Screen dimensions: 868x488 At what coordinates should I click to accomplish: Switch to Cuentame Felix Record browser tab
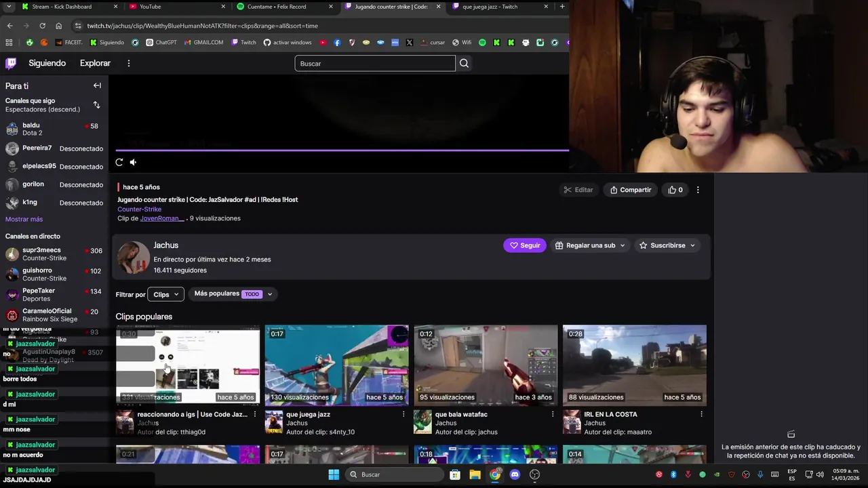(x=285, y=7)
